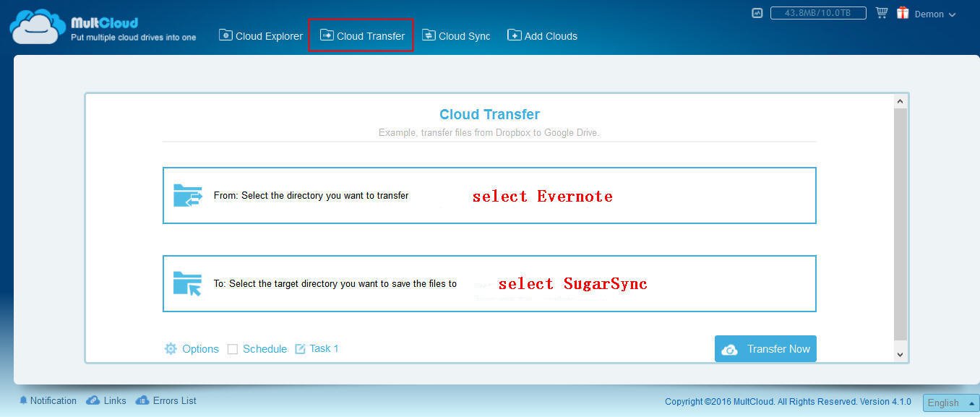Click the MultCloud cloud logo
Image resolution: width=980 pixels, height=417 pixels.
pos(38,27)
